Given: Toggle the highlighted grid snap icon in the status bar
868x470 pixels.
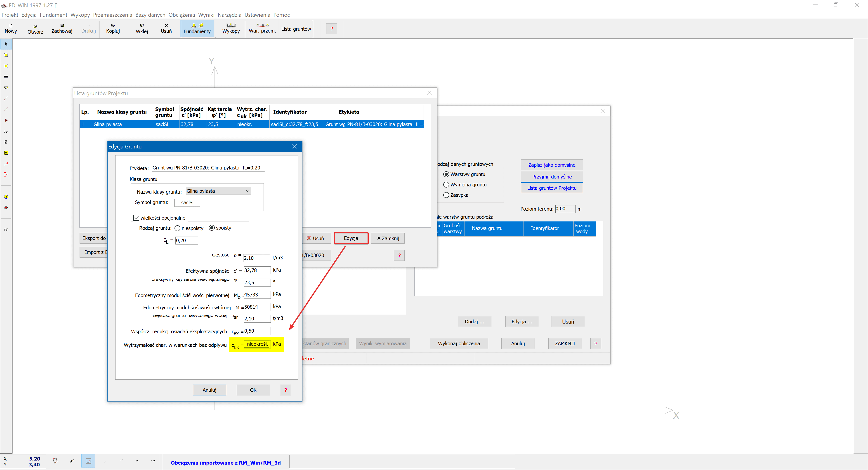Looking at the screenshot, I should pyautogui.click(x=88, y=461).
